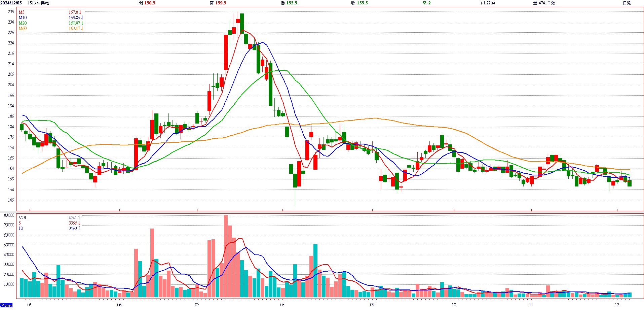Click the 日線 period label
Screen dimensions: 644x310
(x=627, y=3)
